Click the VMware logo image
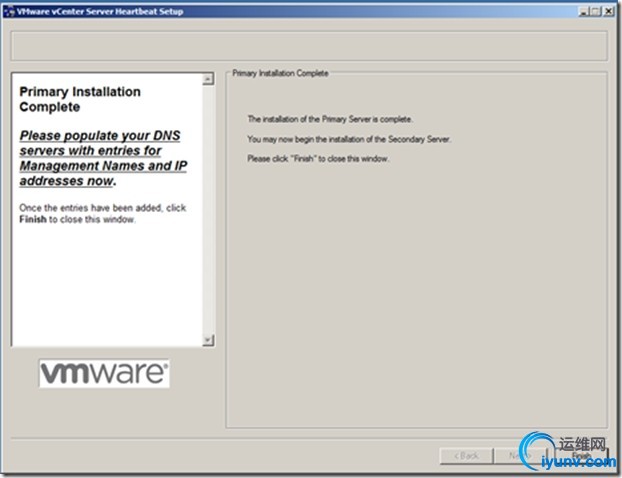Image resolution: width=622 pixels, height=478 pixels. pyautogui.click(x=104, y=373)
